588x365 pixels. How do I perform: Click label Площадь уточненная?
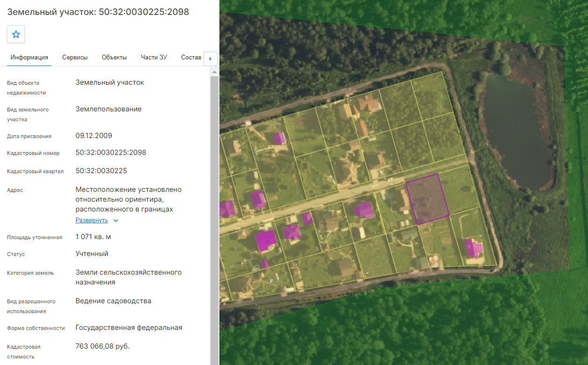(35, 237)
